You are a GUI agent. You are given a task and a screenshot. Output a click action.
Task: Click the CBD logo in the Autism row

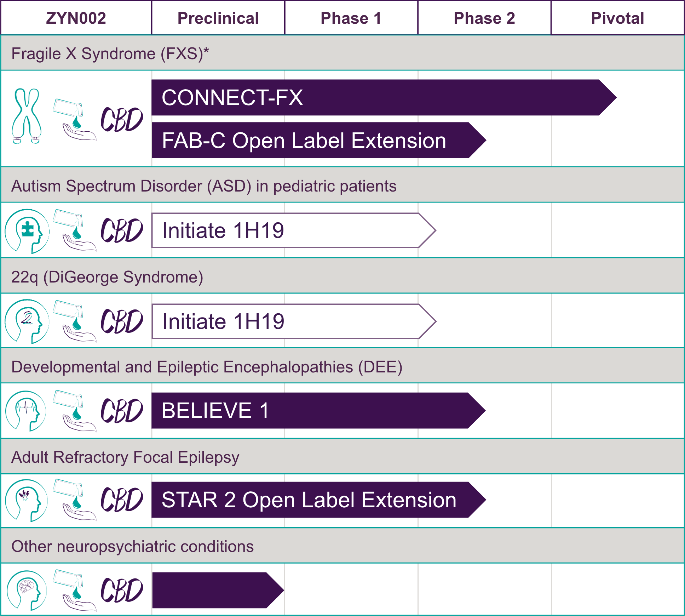coord(122,230)
